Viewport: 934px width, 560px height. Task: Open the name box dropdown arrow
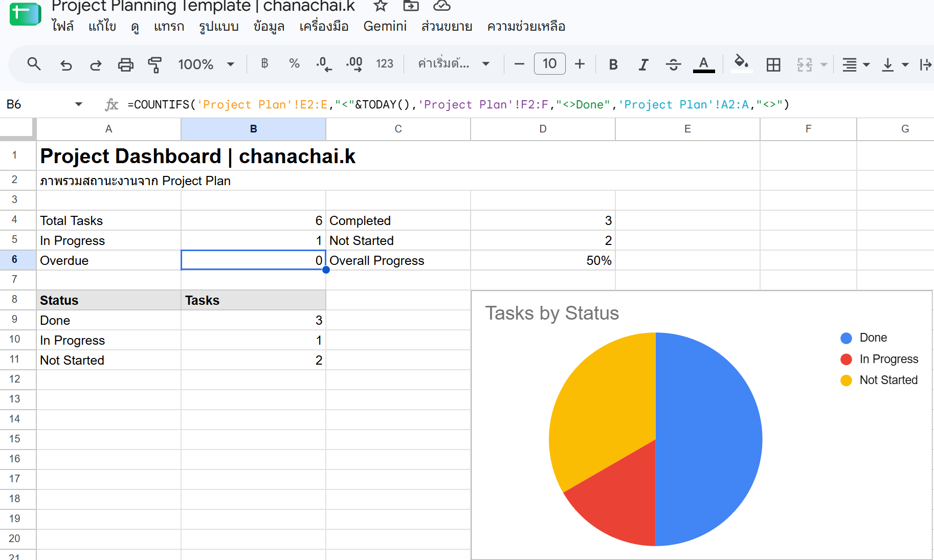78,104
